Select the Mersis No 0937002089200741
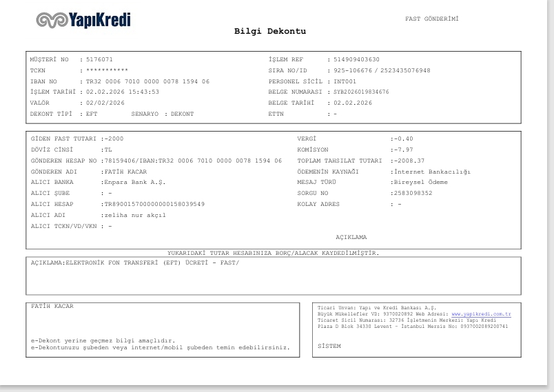This screenshot has height=392, width=554. (x=484, y=327)
